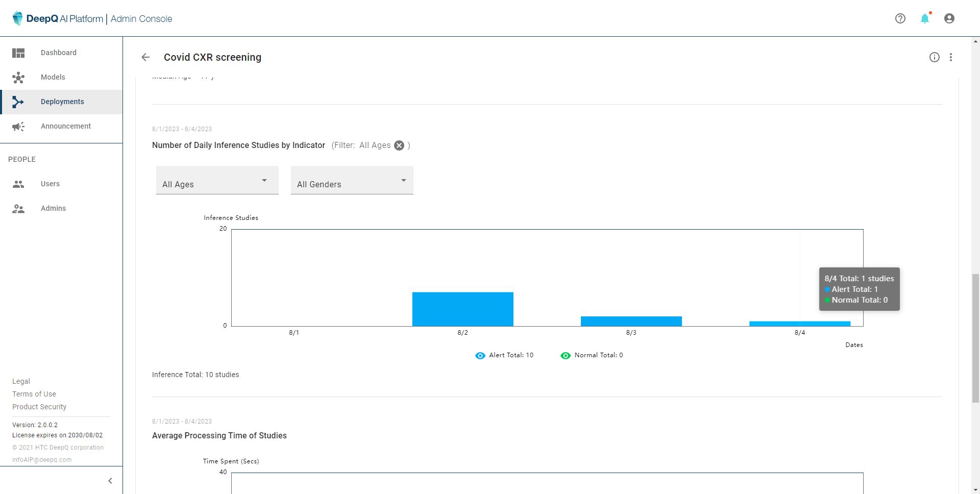Image resolution: width=980 pixels, height=494 pixels.
Task: Navigate to Dashboard in the sidebar
Action: click(x=59, y=53)
